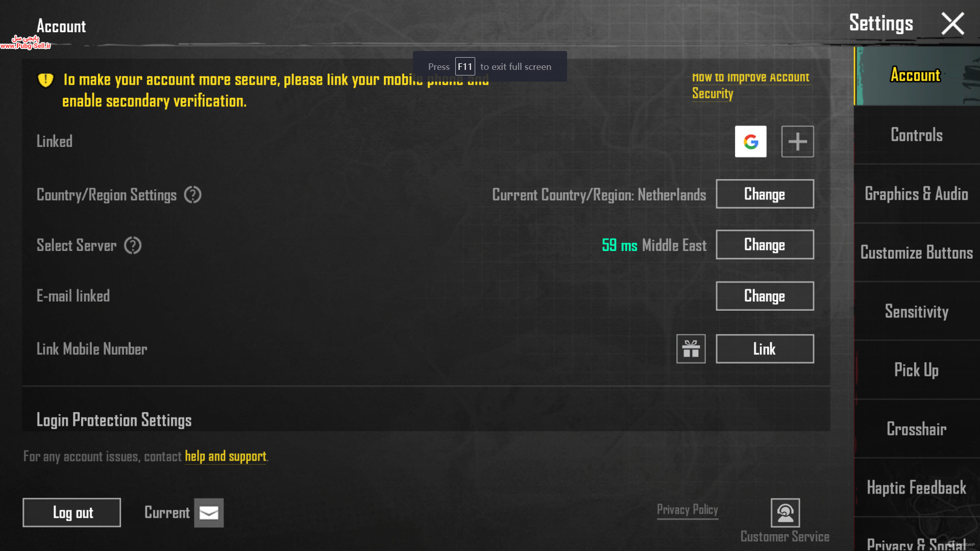The height and width of the screenshot is (551, 980).
Task: Click the Settings title text
Action: click(x=881, y=23)
